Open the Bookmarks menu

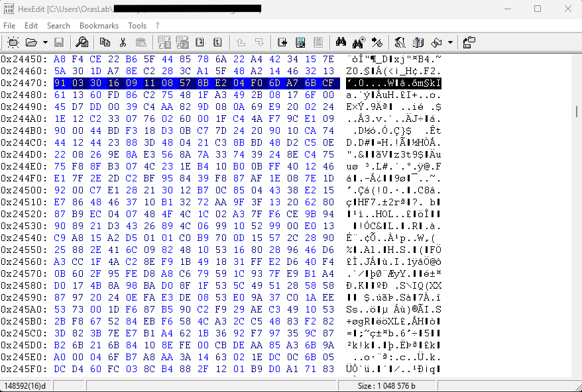point(99,26)
